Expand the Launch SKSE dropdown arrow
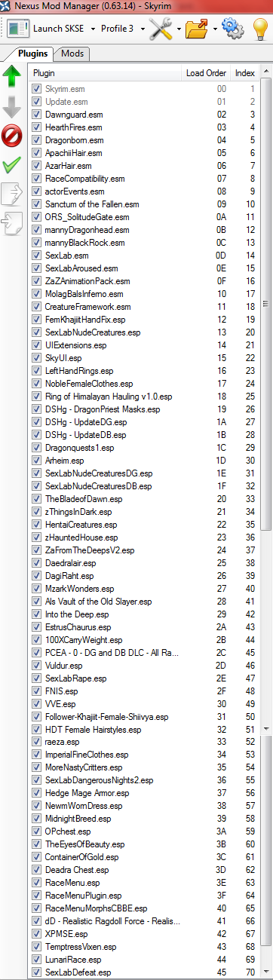Image resolution: width=273 pixels, height=980 pixels. [93, 29]
